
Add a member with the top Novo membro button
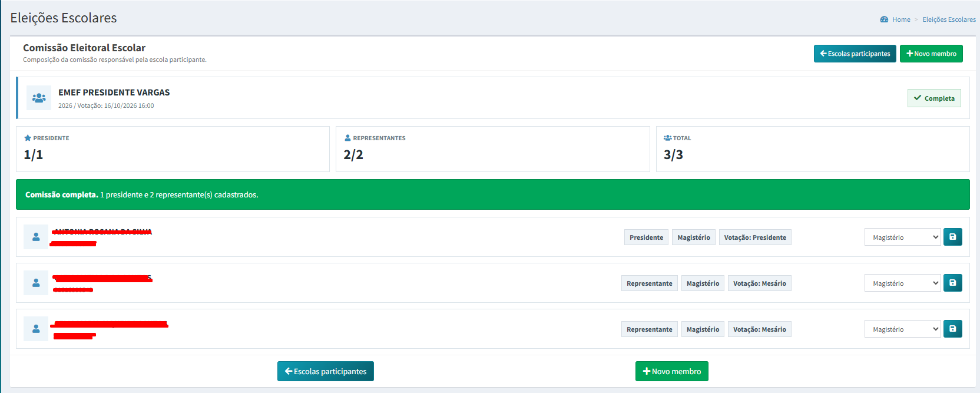(x=931, y=54)
